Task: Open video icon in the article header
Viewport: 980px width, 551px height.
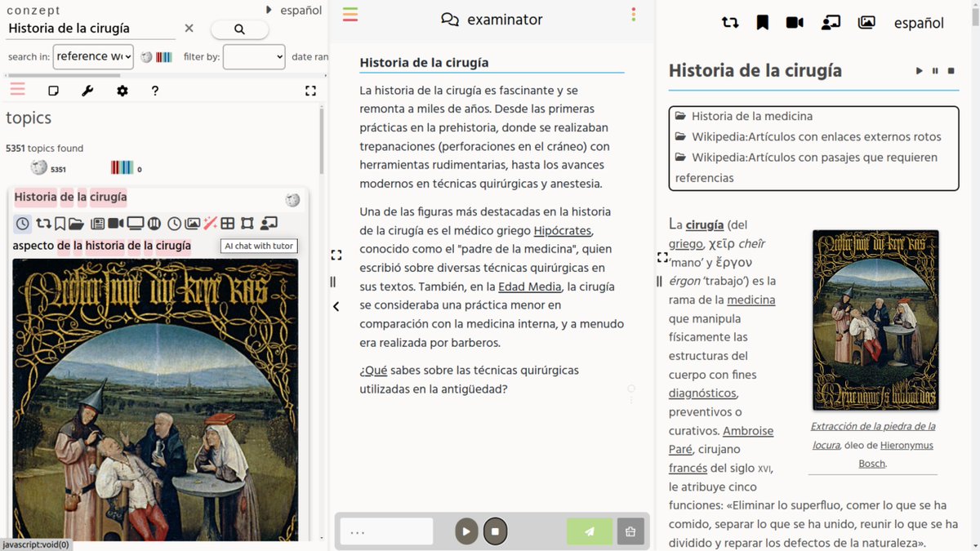Action: (x=795, y=23)
